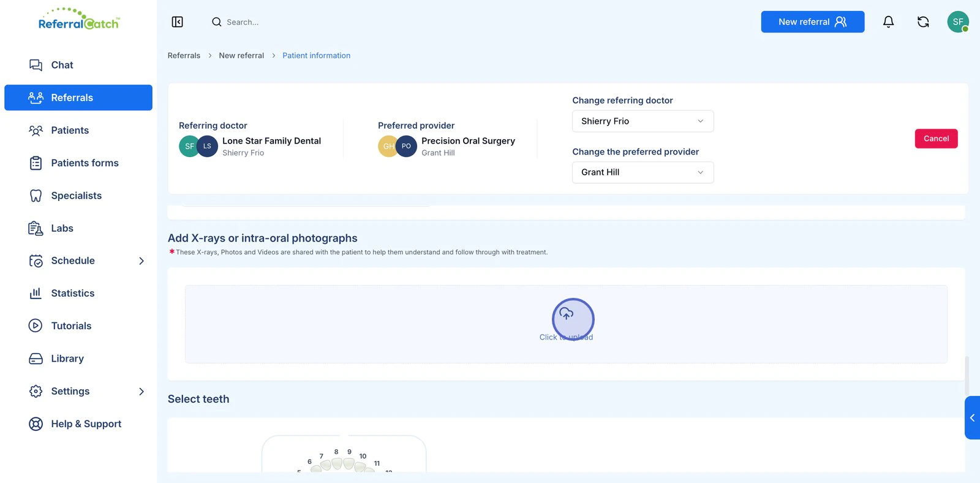Select tooth number 7

(x=326, y=465)
